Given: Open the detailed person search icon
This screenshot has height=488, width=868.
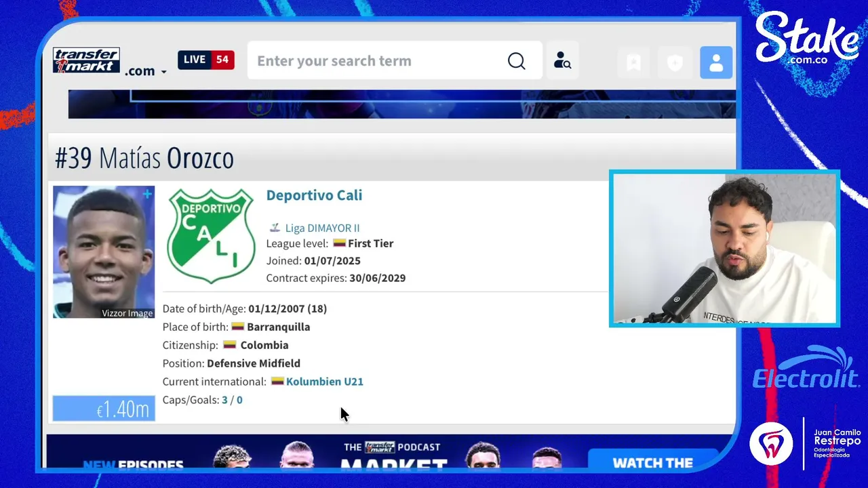Looking at the screenshot, I should point(562,61).
